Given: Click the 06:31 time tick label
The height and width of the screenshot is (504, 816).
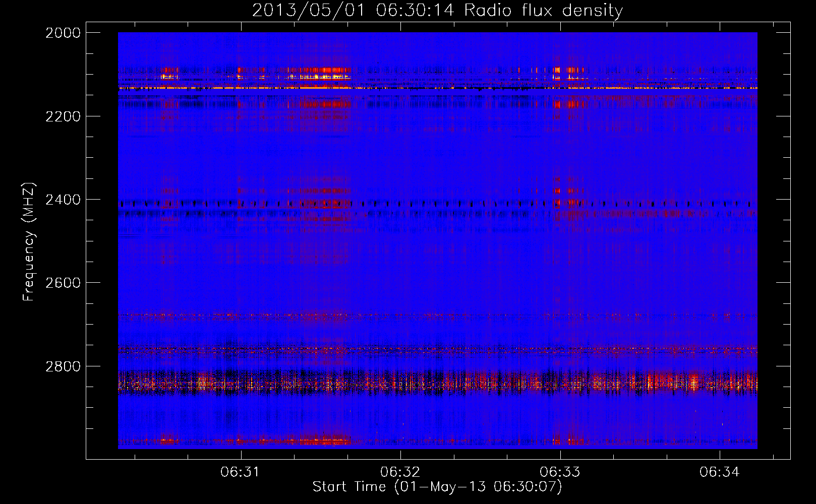Looking at the screenshot, I should (x=240, y=472).
